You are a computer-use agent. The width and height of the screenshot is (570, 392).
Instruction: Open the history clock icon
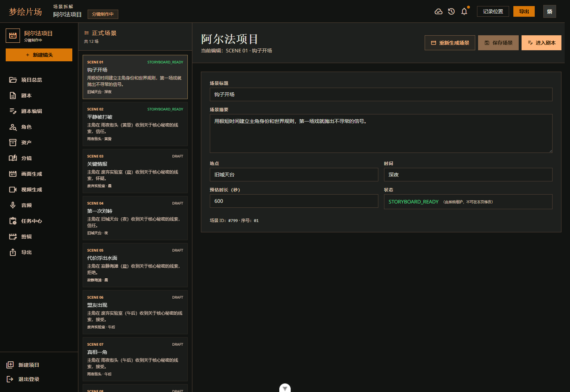[x=451, y=11]
